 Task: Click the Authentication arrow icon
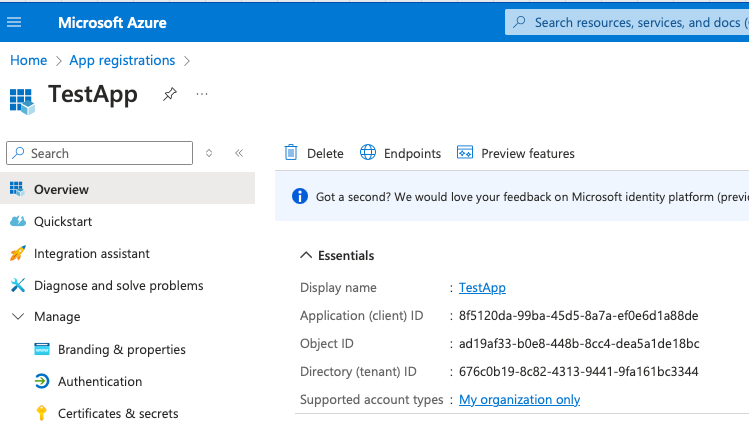pos(42,381)
